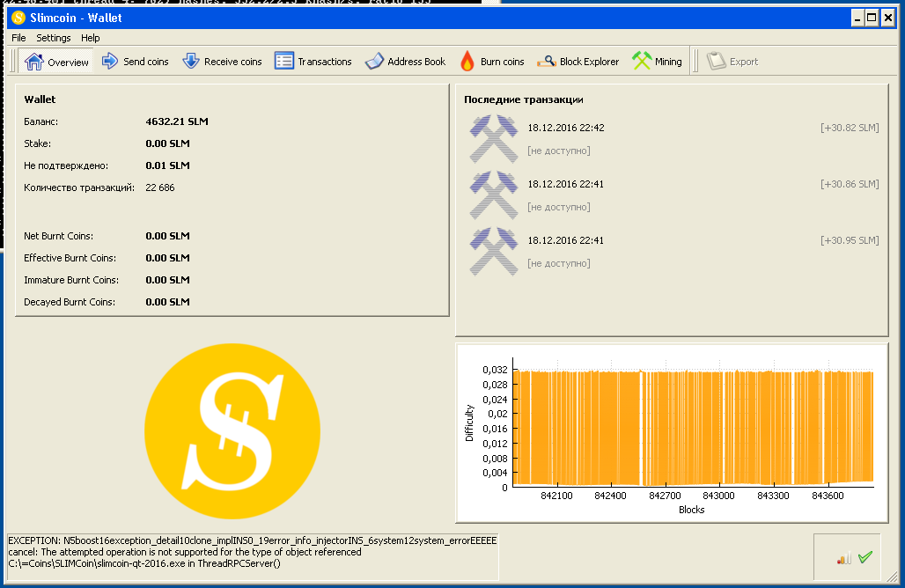Click the 22 686 transaction count
905x588 pixels.
[160, 187]
